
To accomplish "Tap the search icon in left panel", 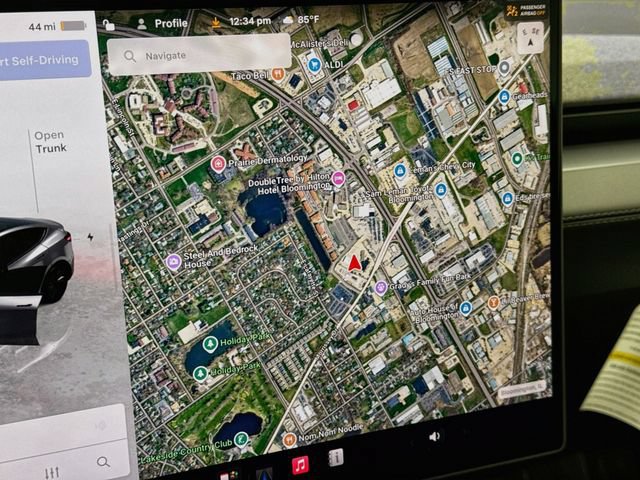I will (103, 462).
